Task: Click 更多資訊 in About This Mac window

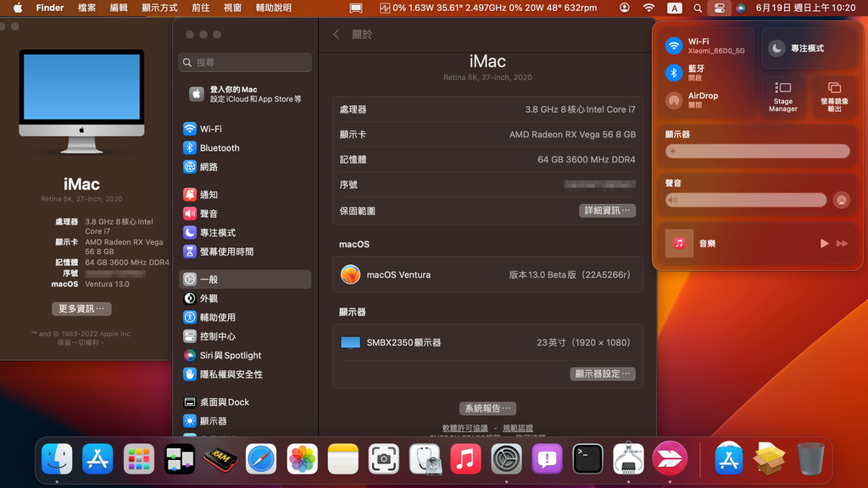Action: click(x=81, y=308)
